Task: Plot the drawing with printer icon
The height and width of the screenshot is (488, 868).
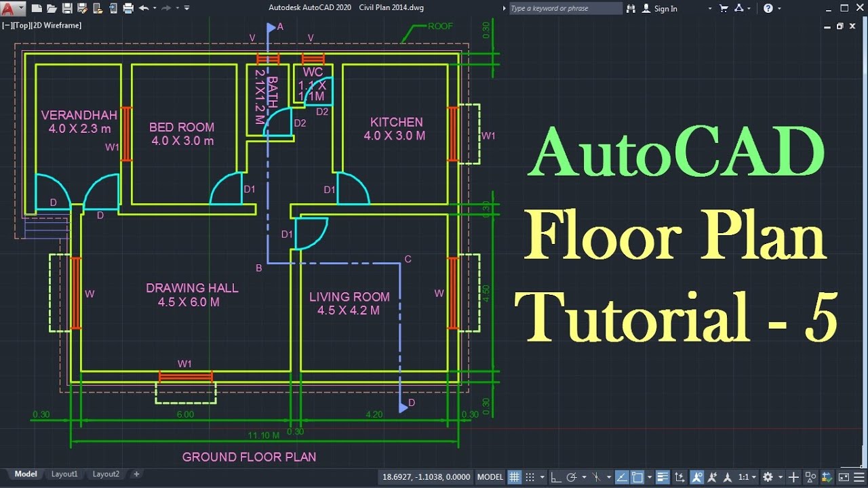Action: (127, 8)
